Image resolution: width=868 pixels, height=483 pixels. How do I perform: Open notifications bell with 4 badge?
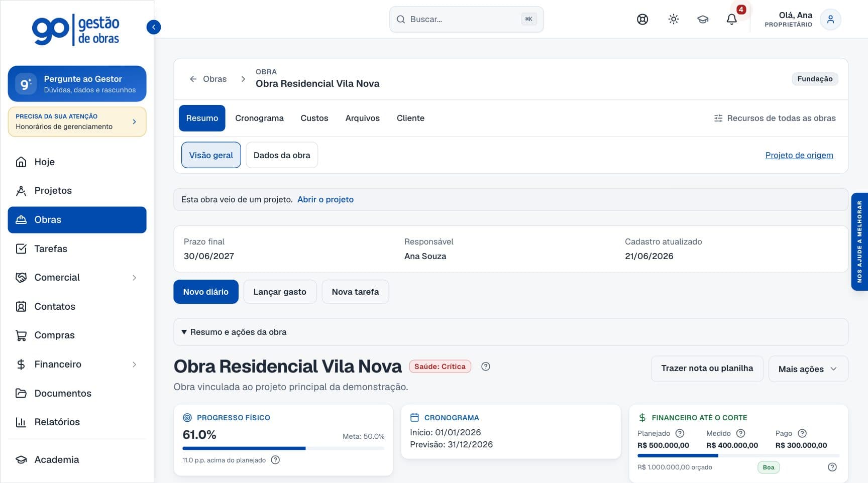tap(732, 20)
